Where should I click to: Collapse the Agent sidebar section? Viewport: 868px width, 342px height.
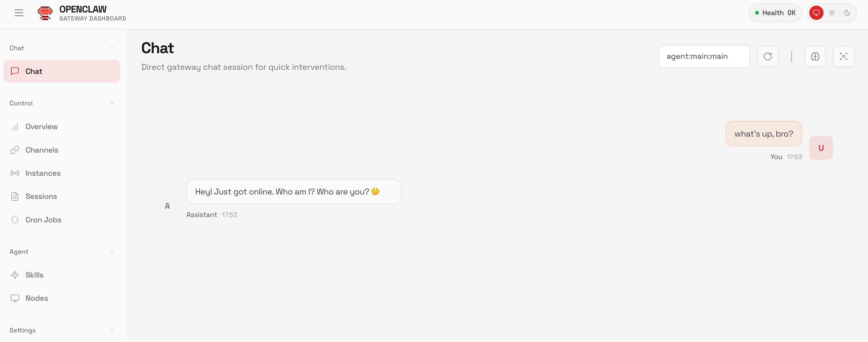tap(112, 252)
